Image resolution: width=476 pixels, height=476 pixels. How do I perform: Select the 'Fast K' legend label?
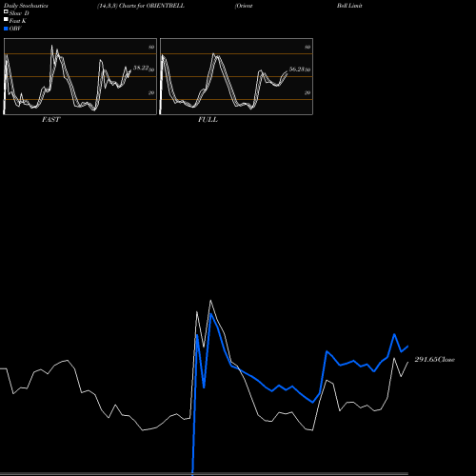coord(17,21)
